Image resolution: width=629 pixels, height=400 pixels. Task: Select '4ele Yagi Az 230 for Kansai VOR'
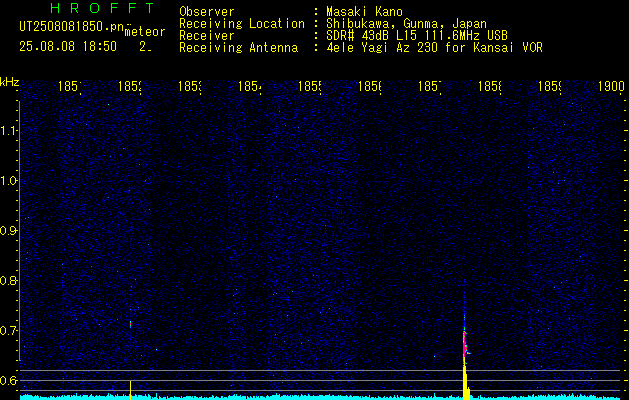tap(434, 48)
